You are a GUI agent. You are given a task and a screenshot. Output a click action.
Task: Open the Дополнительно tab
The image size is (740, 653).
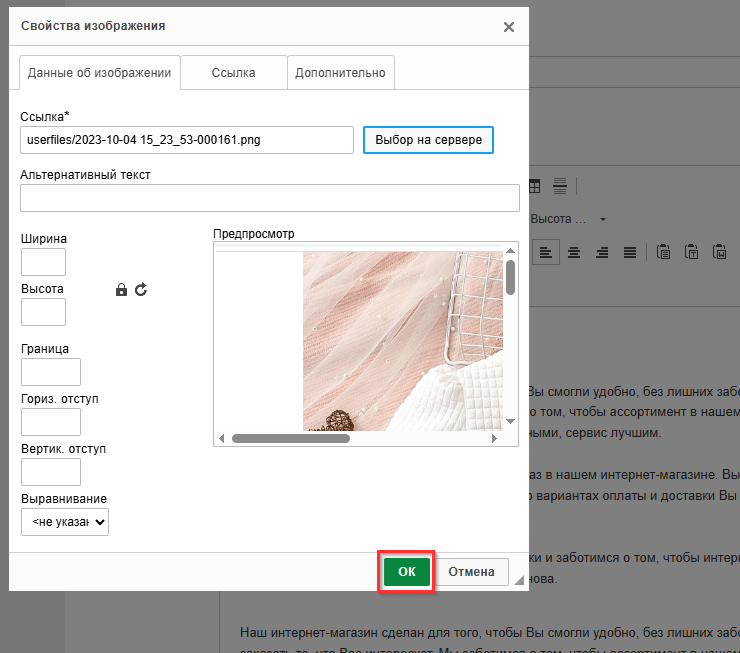point(341,73)
